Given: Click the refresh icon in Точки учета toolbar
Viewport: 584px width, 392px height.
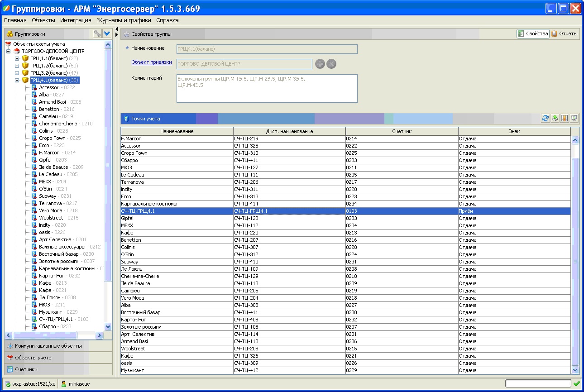Looking at the screenshot, I should (546, 118).
